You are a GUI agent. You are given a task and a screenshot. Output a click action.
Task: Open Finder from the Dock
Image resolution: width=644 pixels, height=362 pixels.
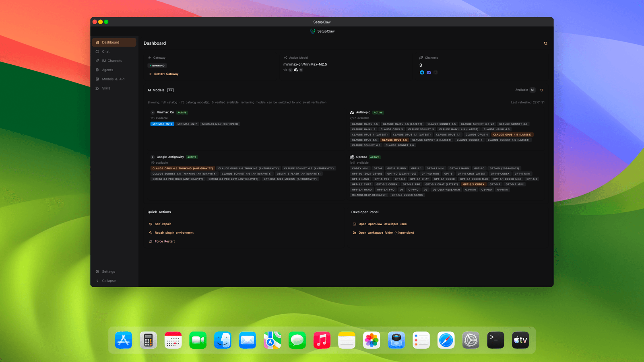point(223,340)
